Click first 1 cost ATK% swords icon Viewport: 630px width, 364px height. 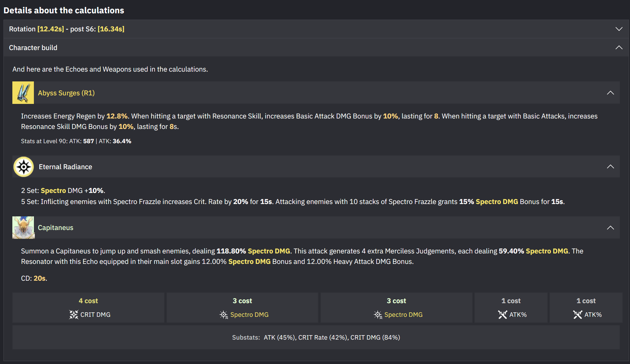[502, 315]
